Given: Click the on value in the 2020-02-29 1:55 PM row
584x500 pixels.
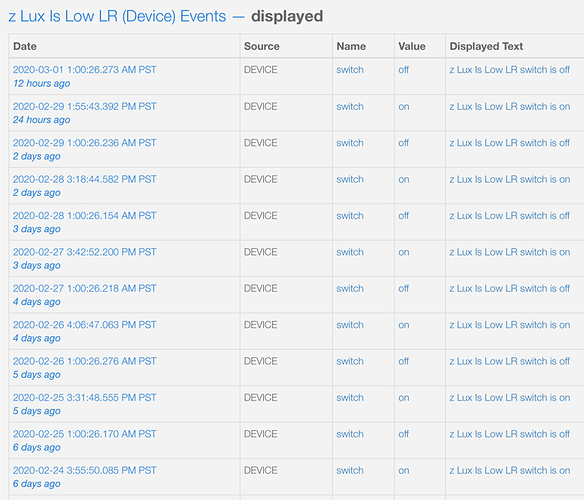Looking at the screenshot, I should click(x=404, y=107).
